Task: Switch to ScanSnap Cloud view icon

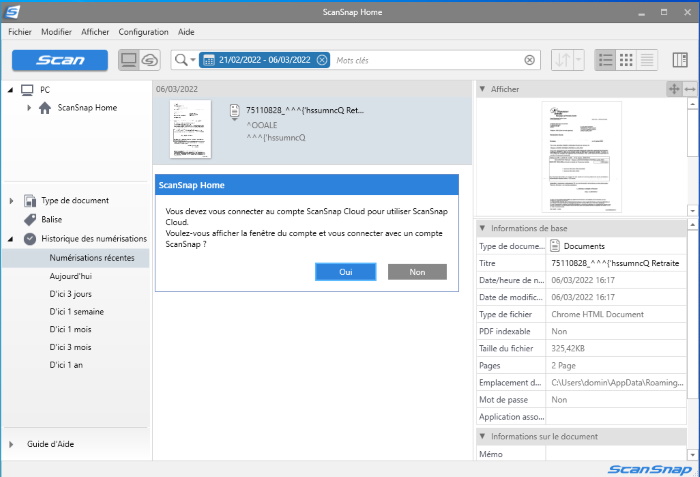Action: 150,60
